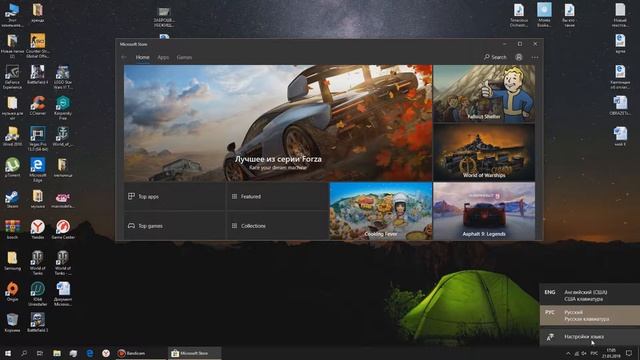The image size is (640, 360).
Task: Open the account profile icon
Action: [519, 57]
